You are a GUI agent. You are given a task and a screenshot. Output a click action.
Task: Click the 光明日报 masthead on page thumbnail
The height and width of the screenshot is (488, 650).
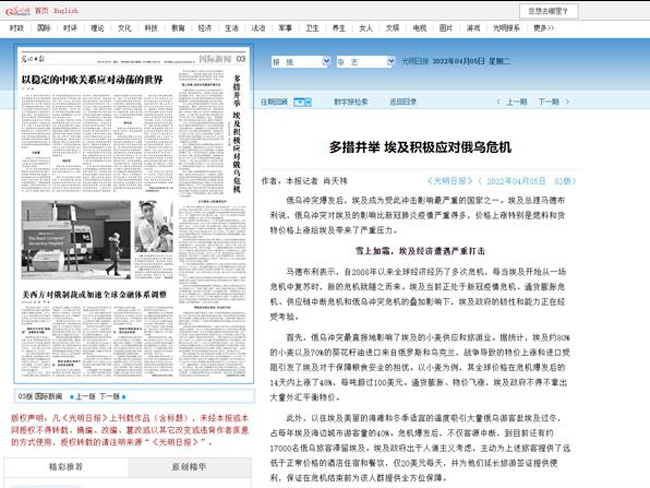[39, 61]
